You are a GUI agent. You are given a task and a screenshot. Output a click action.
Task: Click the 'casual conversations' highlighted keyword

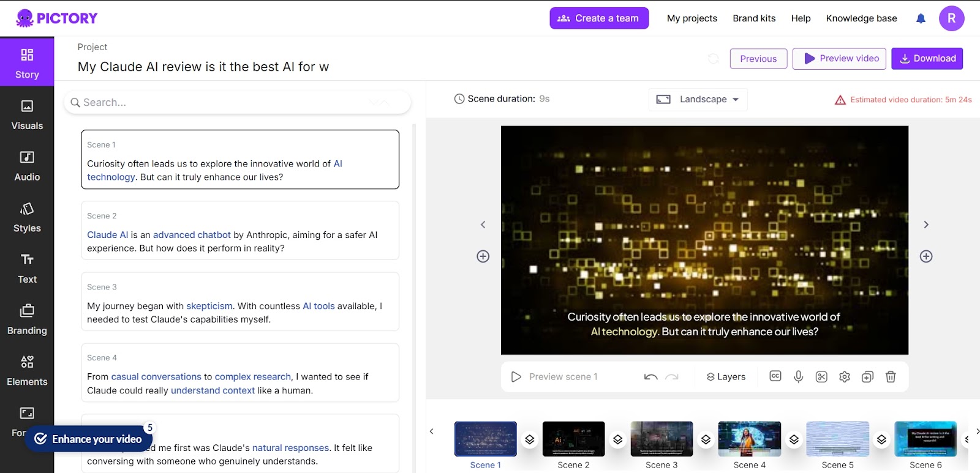tap(156, 377)
